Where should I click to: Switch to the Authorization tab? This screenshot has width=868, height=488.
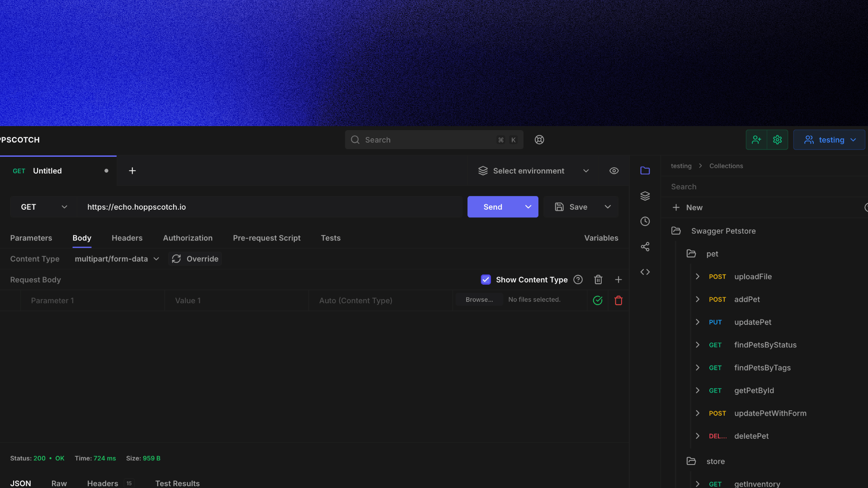point(188,238)
